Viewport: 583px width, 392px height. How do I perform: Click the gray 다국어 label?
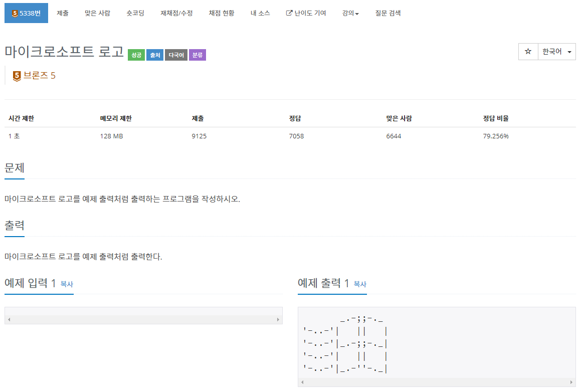tap(176, 55)
